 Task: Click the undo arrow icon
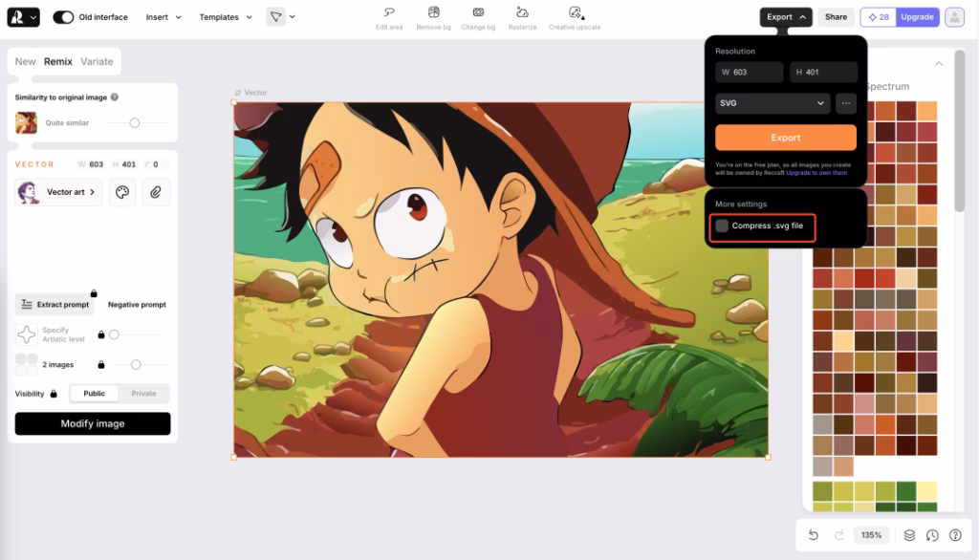tap(814, 535)
